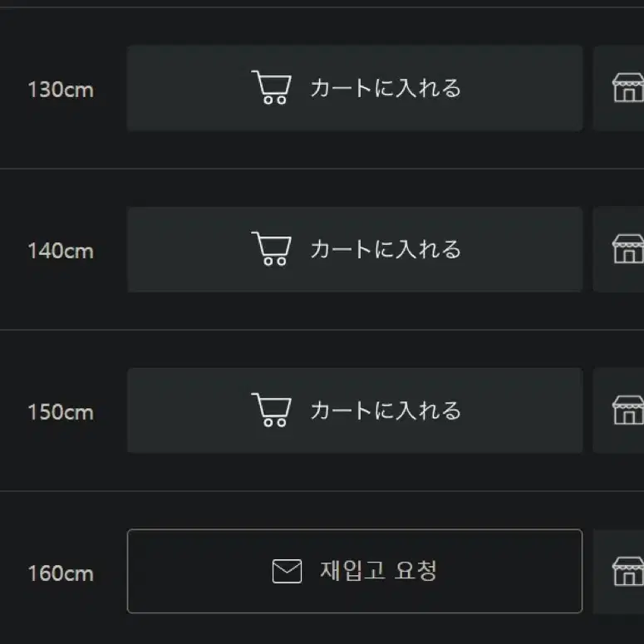Click the 재입고 요청 text label
This screenshot has height=644, width=644.
378,571
